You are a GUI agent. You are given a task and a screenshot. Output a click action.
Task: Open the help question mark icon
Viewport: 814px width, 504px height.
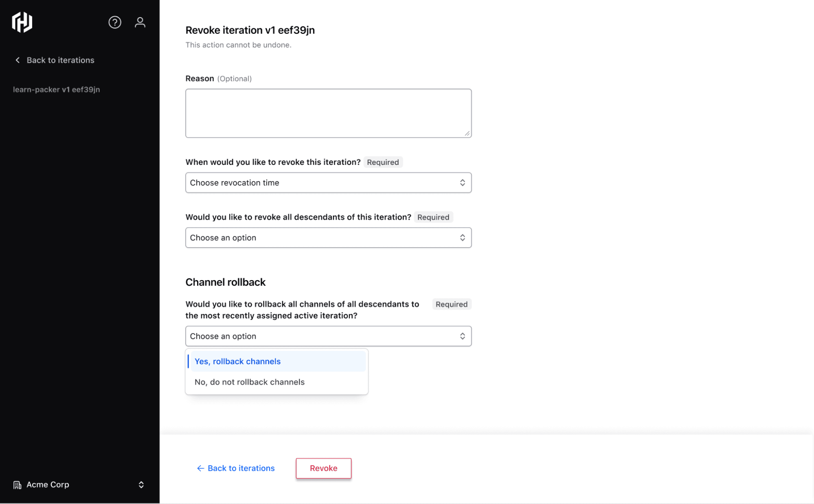click(115, 22)
